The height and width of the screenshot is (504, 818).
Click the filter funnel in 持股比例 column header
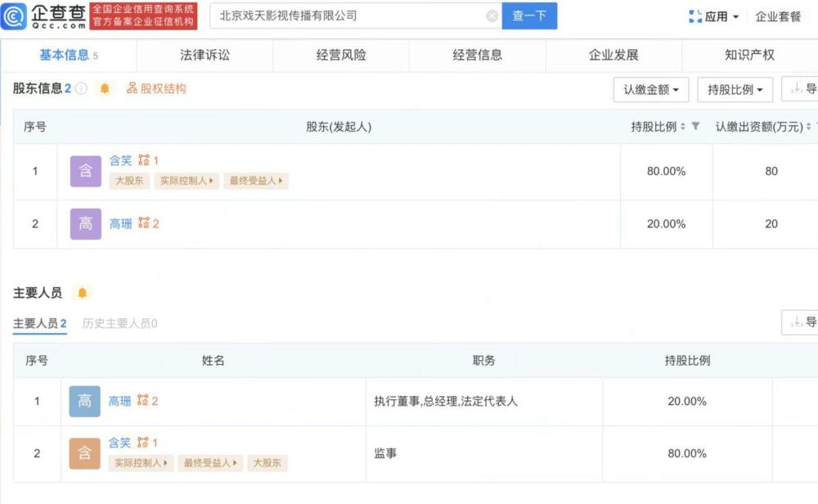click(695, 127)
